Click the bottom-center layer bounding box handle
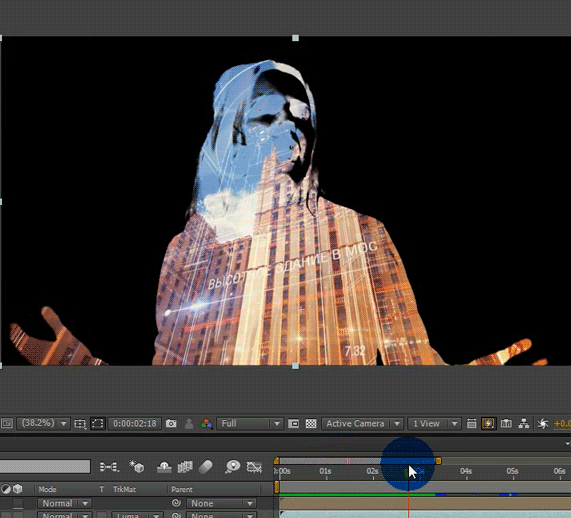 tap(295, 366)
